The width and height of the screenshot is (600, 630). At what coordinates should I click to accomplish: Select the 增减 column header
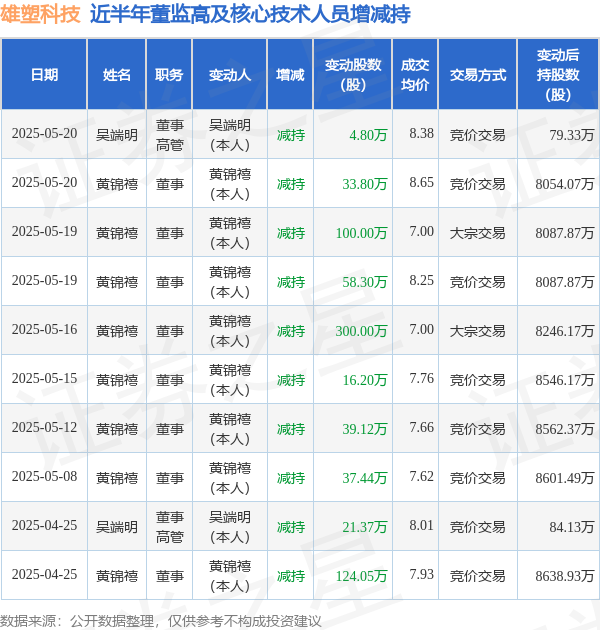(290, 75)
